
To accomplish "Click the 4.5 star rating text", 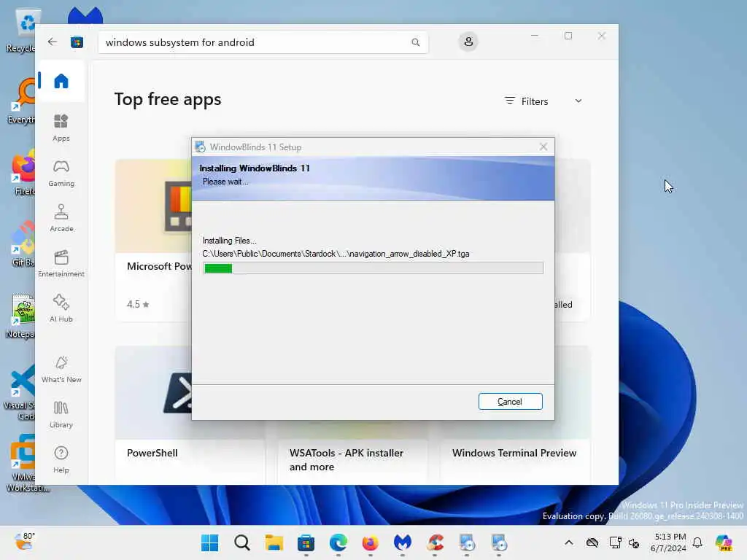I will point(138,304).
